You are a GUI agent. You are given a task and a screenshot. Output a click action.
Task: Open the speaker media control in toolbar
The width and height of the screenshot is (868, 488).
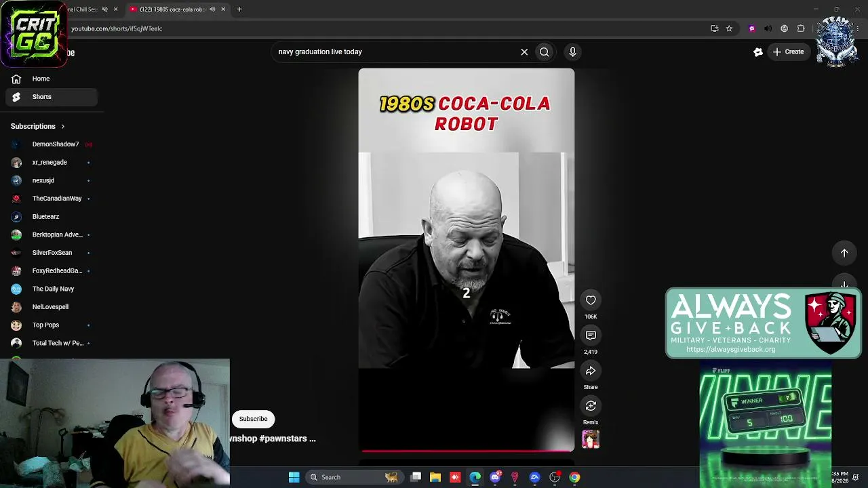(768, 28)
